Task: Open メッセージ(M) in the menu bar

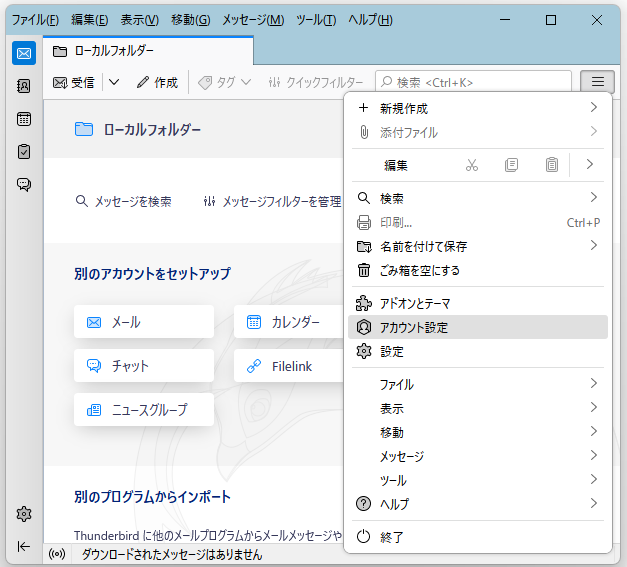Action: click(253, 20)
